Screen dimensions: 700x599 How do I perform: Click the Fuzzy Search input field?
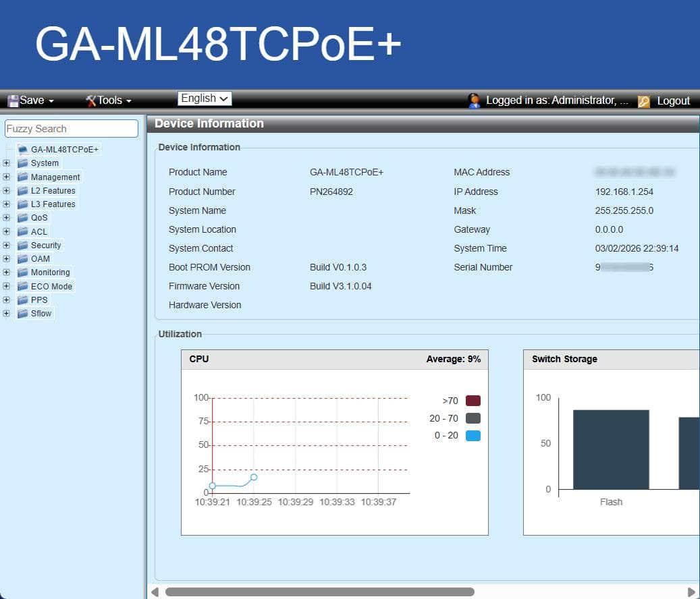[71, 128]
